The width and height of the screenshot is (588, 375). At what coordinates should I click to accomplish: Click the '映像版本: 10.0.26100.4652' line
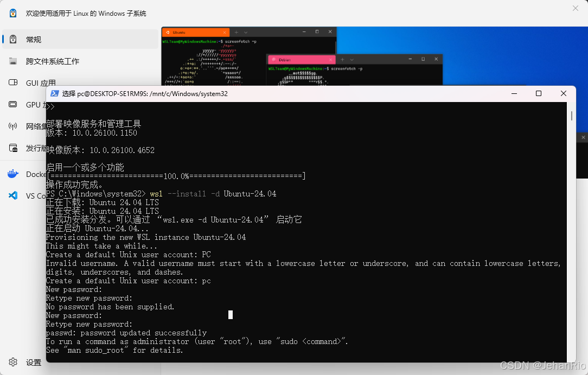(x=100, y=150)
